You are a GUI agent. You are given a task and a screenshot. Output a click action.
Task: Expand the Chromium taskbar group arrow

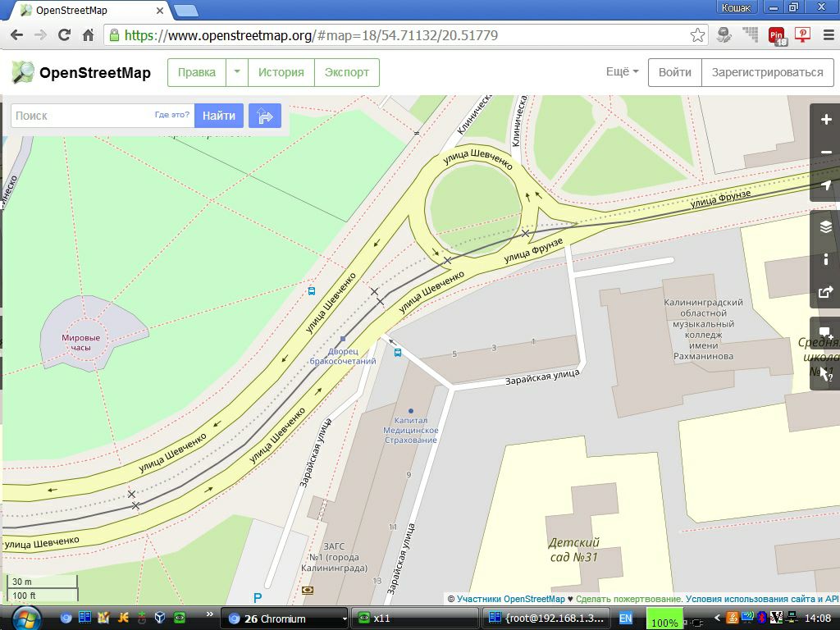344,619
